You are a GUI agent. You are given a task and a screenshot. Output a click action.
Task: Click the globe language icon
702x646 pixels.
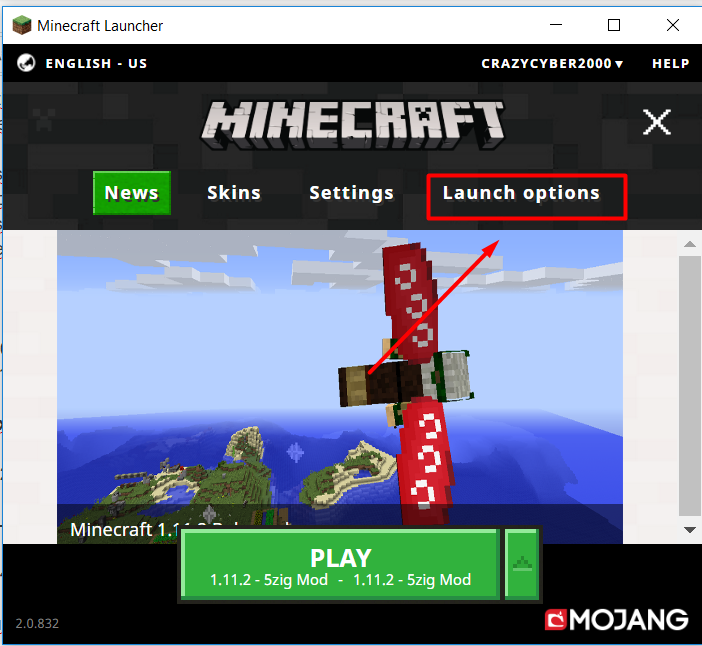[27, 63]
